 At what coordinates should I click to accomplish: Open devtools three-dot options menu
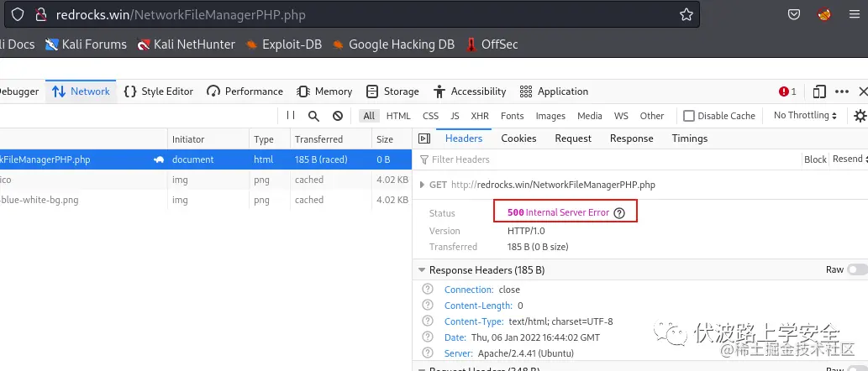(x=841, y=91)
